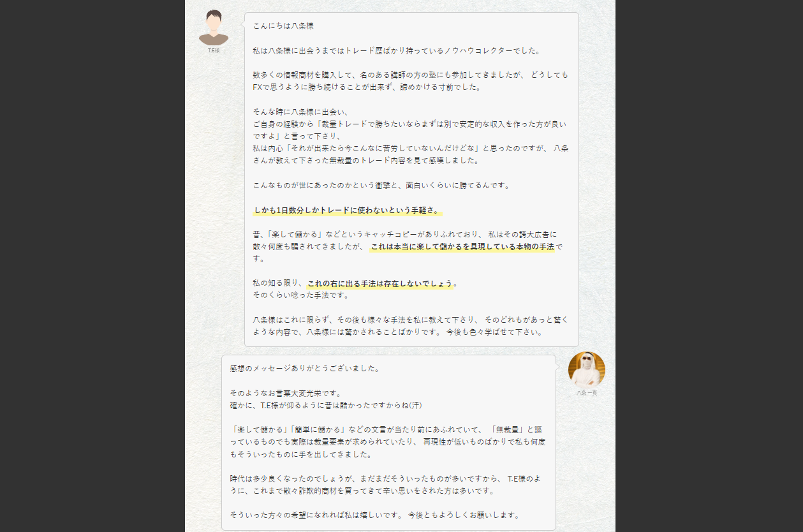Click highlighted phrase これは本当に楽して儲かるを具現している本物の手法
This screenshot has height=532, width=803.
coord(462,246)
